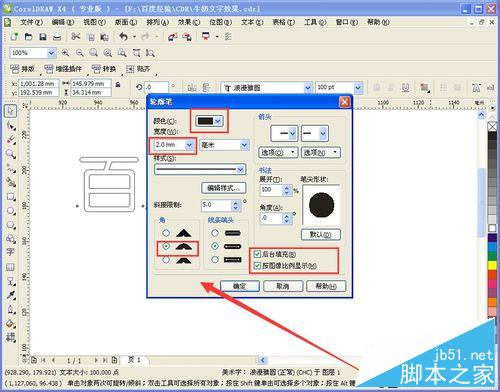Image resolution: width=500 pixels, height=392 pixels.
Task: Open the 编辑 menu
Action: point(63,22)
